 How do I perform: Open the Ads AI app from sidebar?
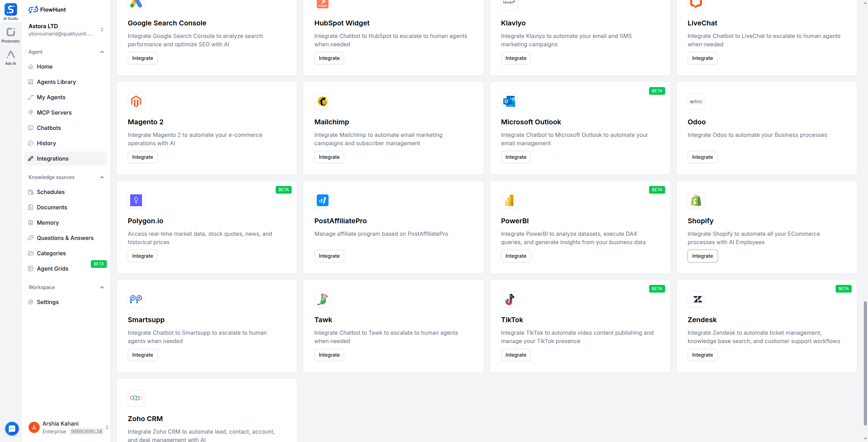tap(11, 56)
